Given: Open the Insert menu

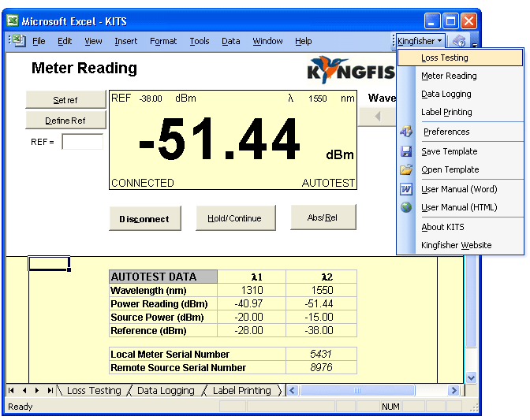Looking at the screenshot, I should [125, 41].
